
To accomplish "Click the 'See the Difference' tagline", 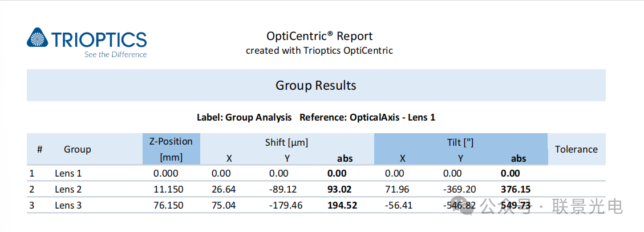I will tap(115, 55).
